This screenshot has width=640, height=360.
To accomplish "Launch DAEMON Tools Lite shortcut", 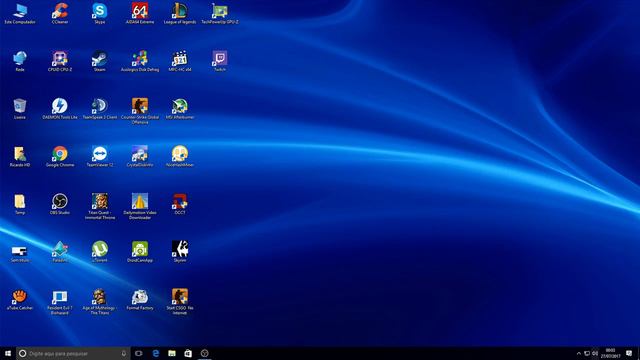I will click(x=60, y=109).
